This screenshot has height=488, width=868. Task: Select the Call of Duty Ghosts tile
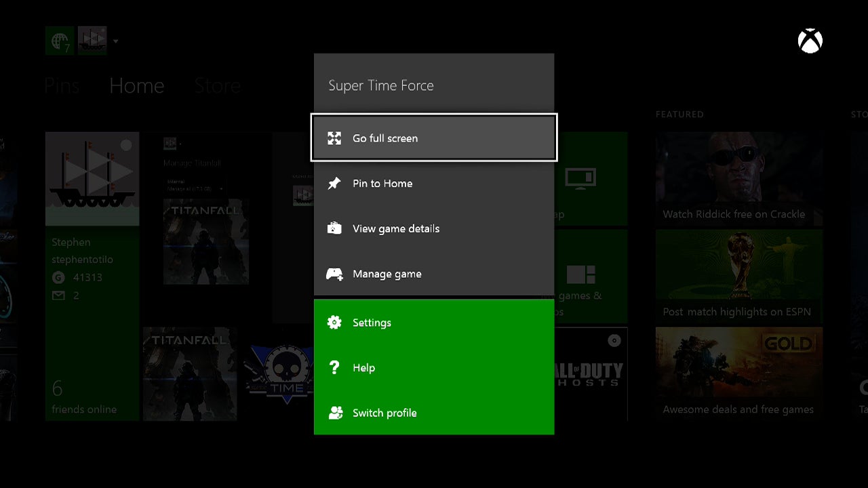click(591, 374)
